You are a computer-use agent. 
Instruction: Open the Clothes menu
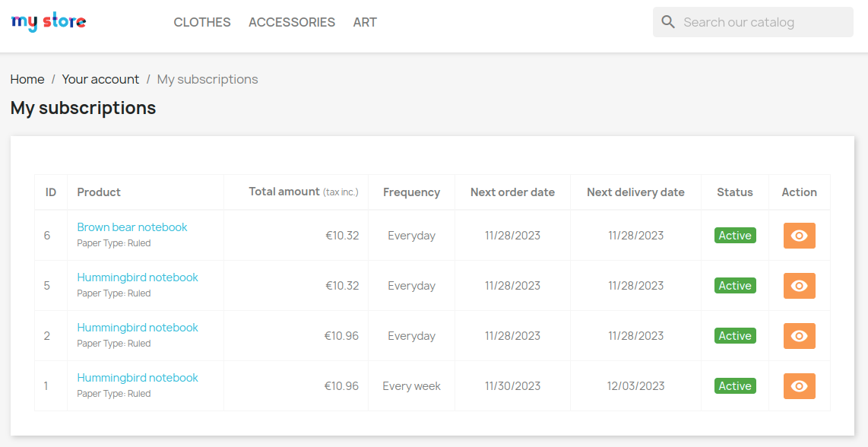202,22
